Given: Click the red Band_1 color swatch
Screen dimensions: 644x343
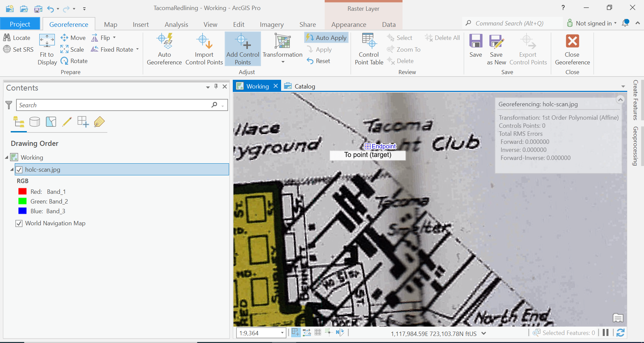Looking at the screenshot, I should pyautogui.click(x=22, y=191).
